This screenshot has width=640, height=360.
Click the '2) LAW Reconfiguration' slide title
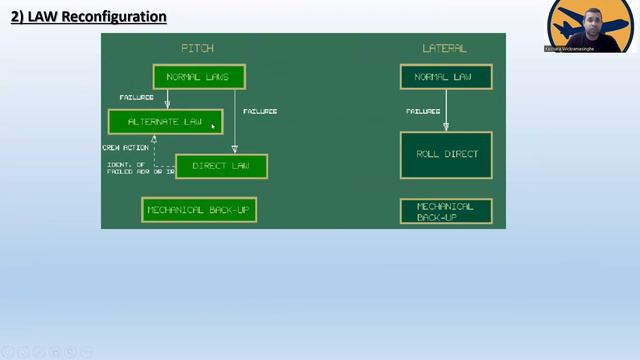point(89,17)
